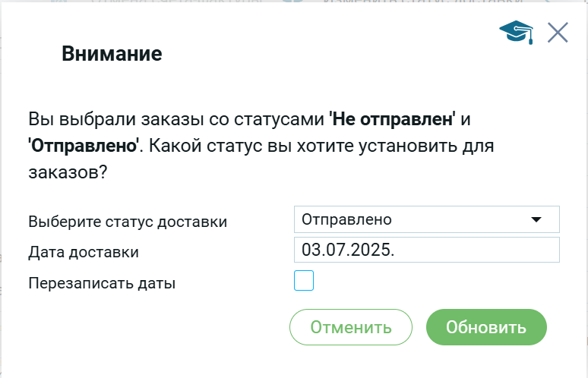The image size is (588, 378).
Task: Close the Внимание dialog with X
Action: [558, 33]
